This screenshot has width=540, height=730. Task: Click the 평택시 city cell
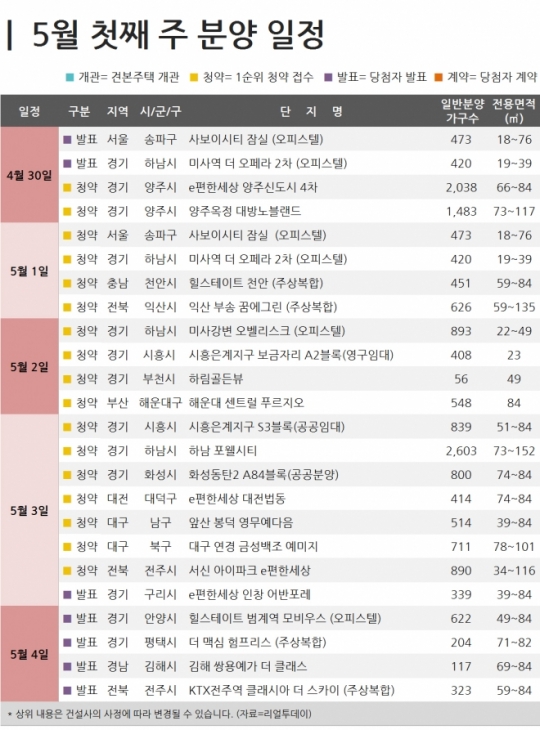point(161,642)
